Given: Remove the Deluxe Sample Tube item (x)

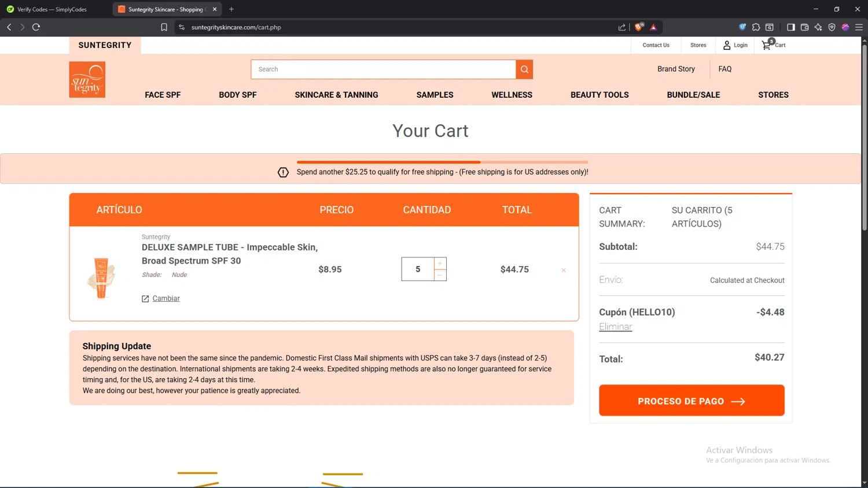Looking at the screenshot, I should [x=564, y=270].
